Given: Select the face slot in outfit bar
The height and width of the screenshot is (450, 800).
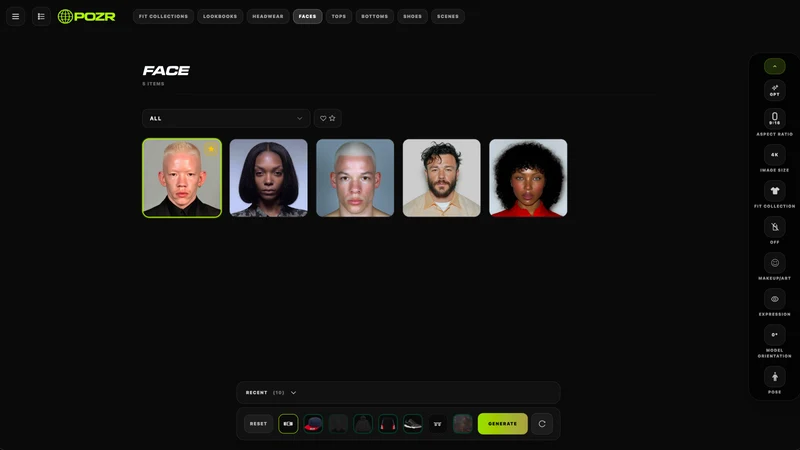Looking at the screenshot, I should click(x=288, y=424).
